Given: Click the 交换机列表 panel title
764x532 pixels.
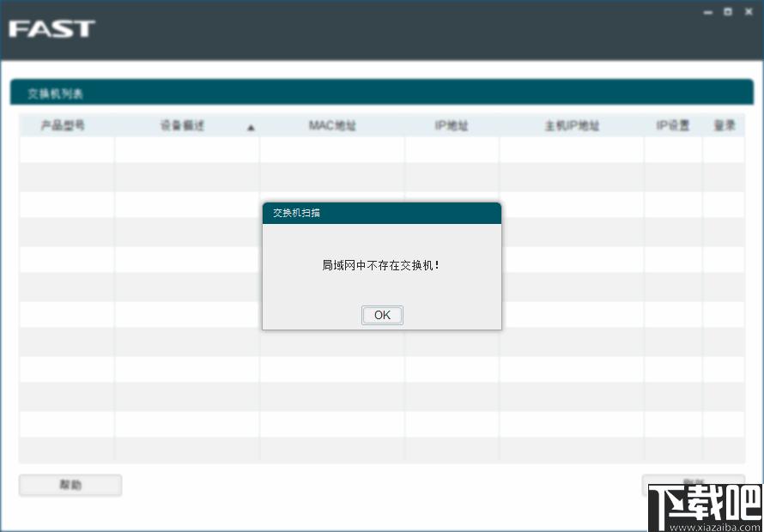Looking at the screenshot, I should (55, 94).
